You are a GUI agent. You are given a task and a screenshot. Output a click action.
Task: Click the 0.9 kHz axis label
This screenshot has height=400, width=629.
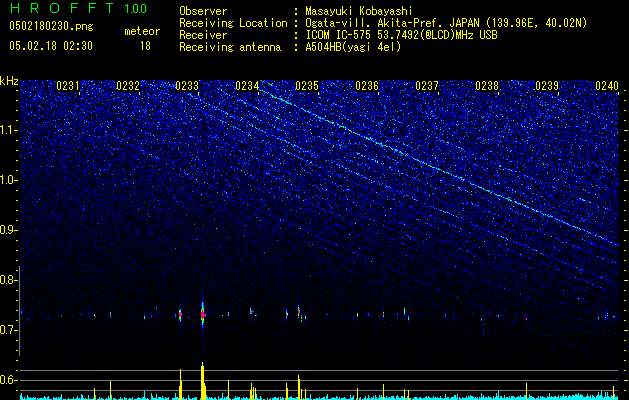tap(8, 230)
